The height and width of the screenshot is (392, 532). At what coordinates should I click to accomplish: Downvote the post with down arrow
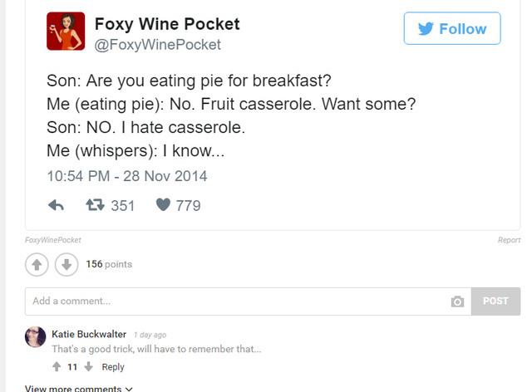[x=66, y=265]
